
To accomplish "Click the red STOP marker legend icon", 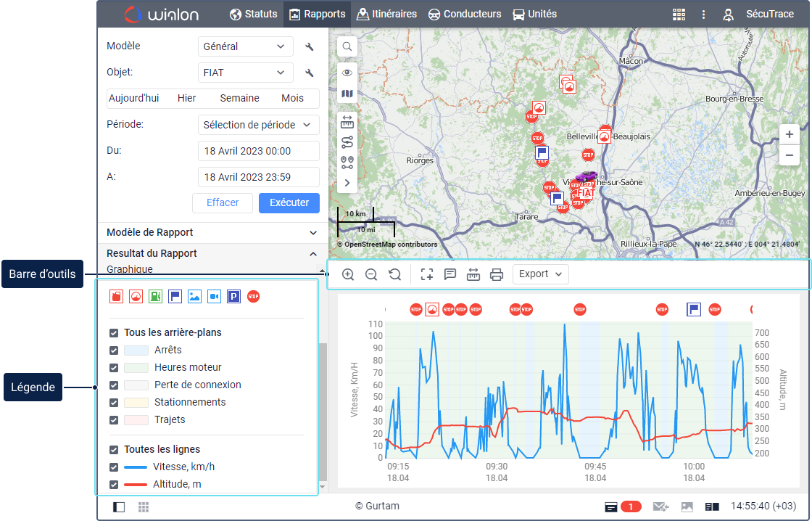I will point(253,297).
